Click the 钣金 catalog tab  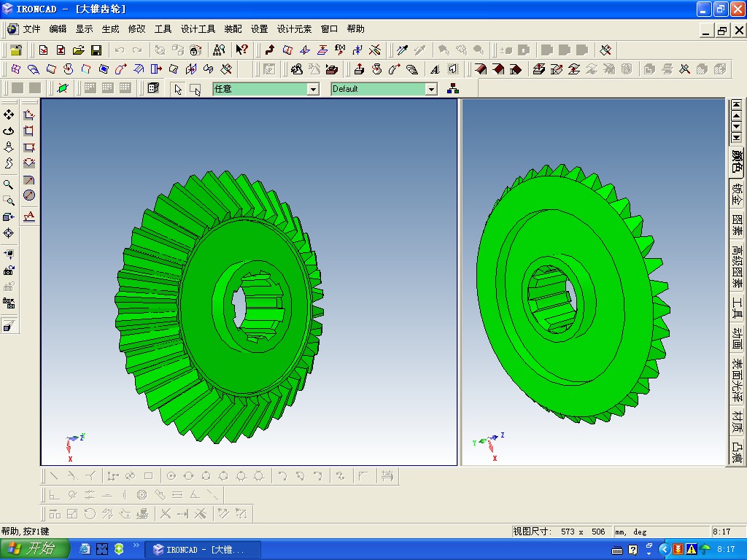pyautogui.click(x=737, y=194)
